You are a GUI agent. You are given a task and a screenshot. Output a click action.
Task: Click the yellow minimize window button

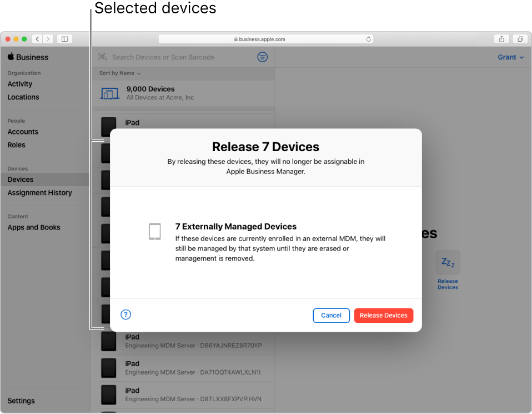click(x=16, y=39)
